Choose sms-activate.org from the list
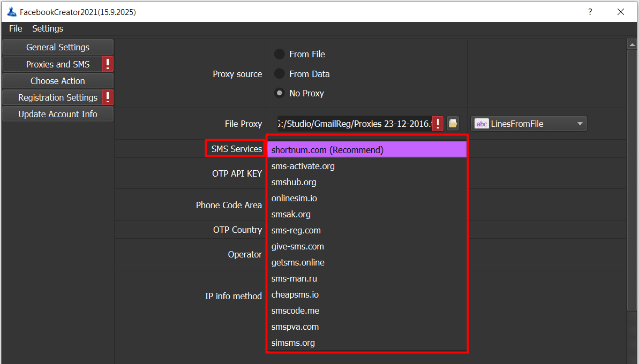This screenshot has height=364, width=639. point(367,166)
